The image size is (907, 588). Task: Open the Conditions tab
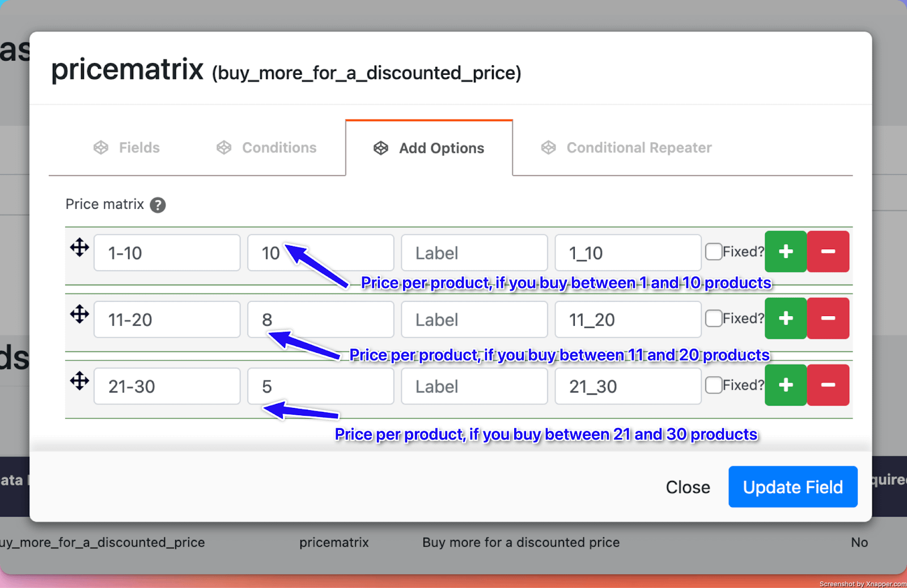click(266, 148)
